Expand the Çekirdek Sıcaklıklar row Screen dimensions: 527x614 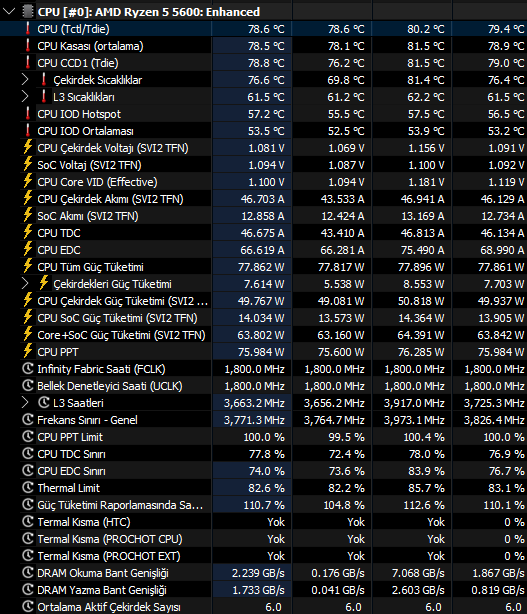point(25,80)
